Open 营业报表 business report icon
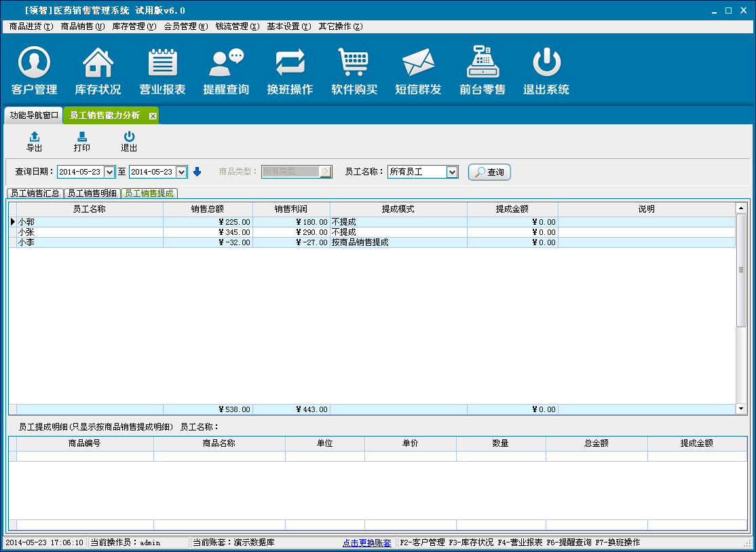This screenshot has width=756, height=552. [x=162, y=64]
